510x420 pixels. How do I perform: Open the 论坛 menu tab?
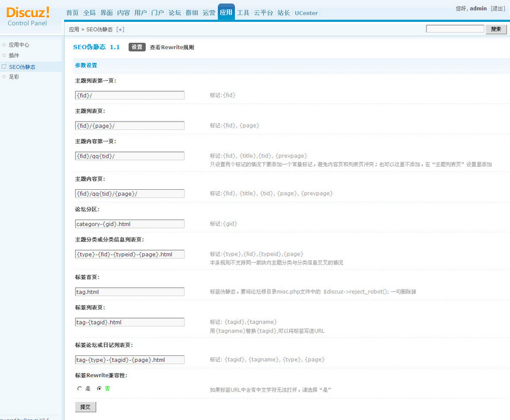[x=175, y=12]
